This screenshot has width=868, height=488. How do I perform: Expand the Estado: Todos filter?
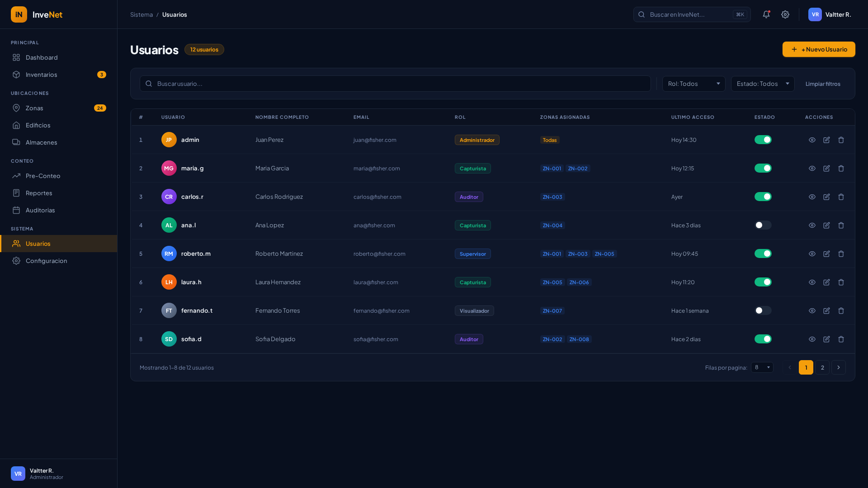(x=762, y=84)
